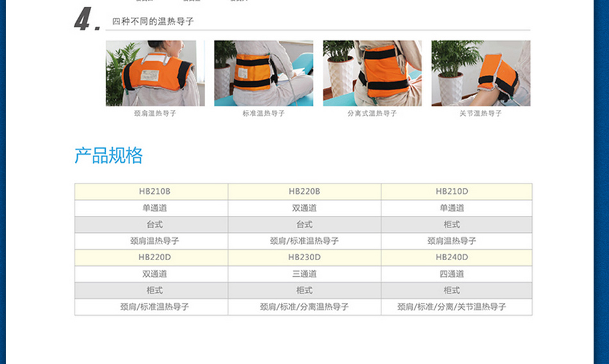Click the 颈肩温热导子 caption under the first photo
Image resolution: width=609 pixels, height=364 pixels.
click(155, 113)
